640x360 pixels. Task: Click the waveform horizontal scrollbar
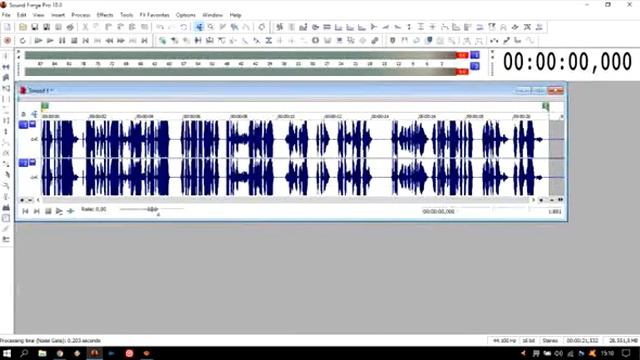pos(286,200)
